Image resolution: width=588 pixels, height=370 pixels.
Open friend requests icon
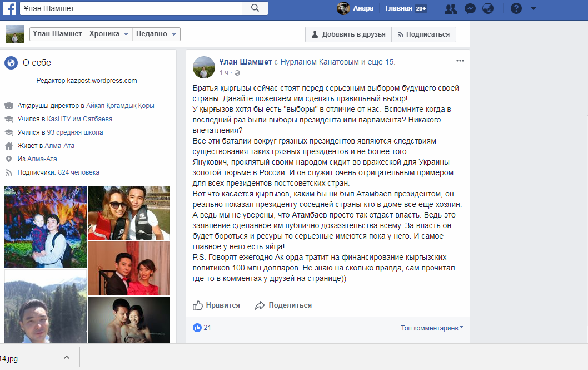pyautogui.click(x=451, y=8)
